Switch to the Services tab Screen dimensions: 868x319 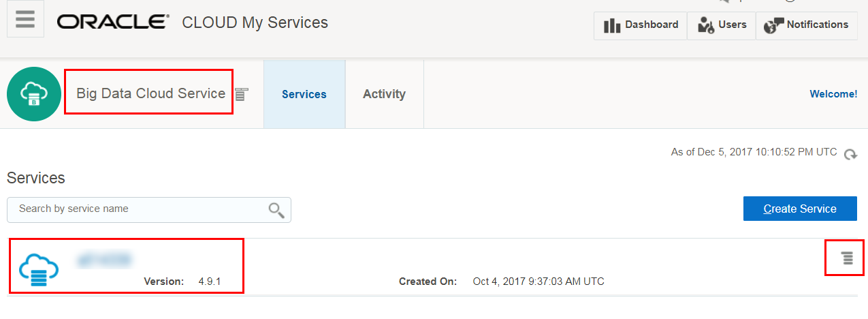click(x=304, y=94)
